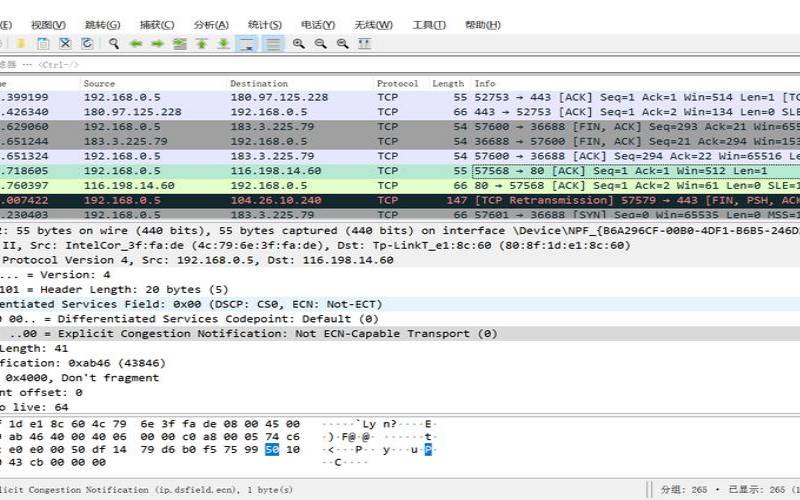Select Ethernet II line with IntelCor source
The height and width of the screenshot is (500, 800).
(400, 245)
